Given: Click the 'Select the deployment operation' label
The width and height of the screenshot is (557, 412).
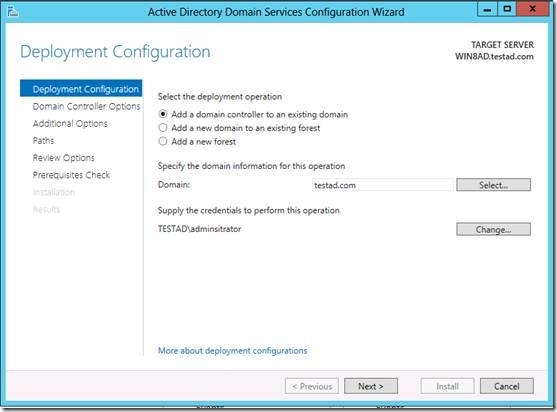Looking at the screenshot, I should click(220, 97).
